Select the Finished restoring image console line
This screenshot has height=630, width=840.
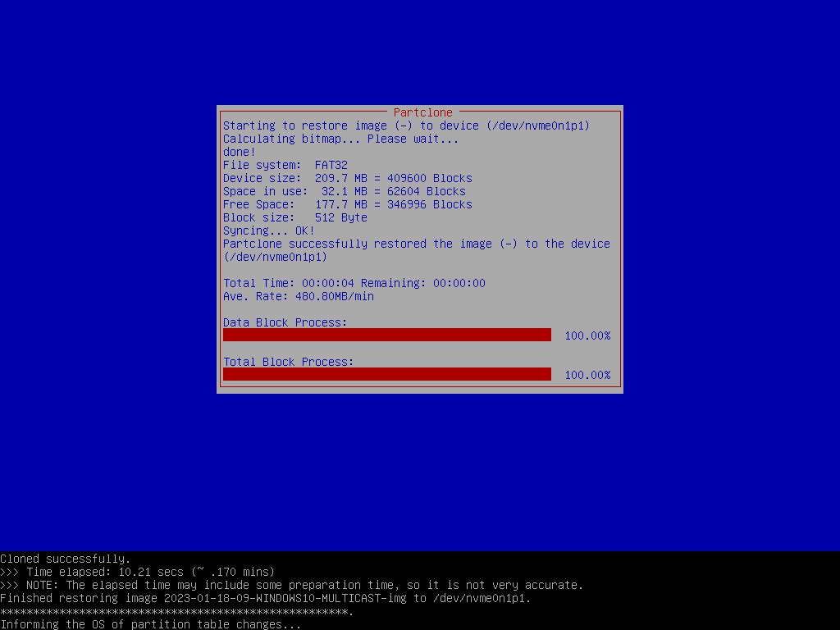[x=266, y=598]
